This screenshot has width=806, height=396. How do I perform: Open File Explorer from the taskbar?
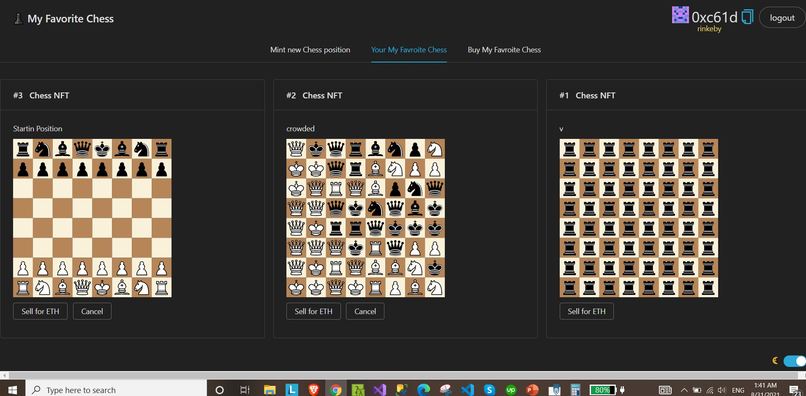click(x=270, y=390)
